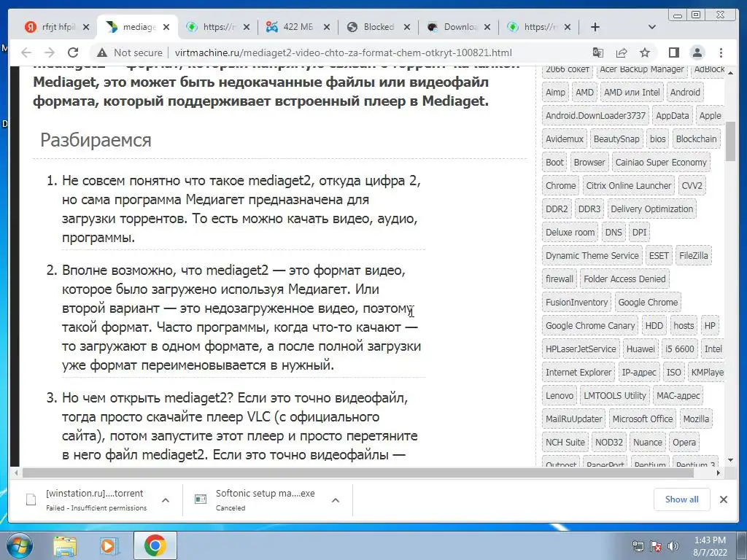The image size is (747, 560).
Task: Click the Action Center flag icon
Action: click(x=656, y=546)
